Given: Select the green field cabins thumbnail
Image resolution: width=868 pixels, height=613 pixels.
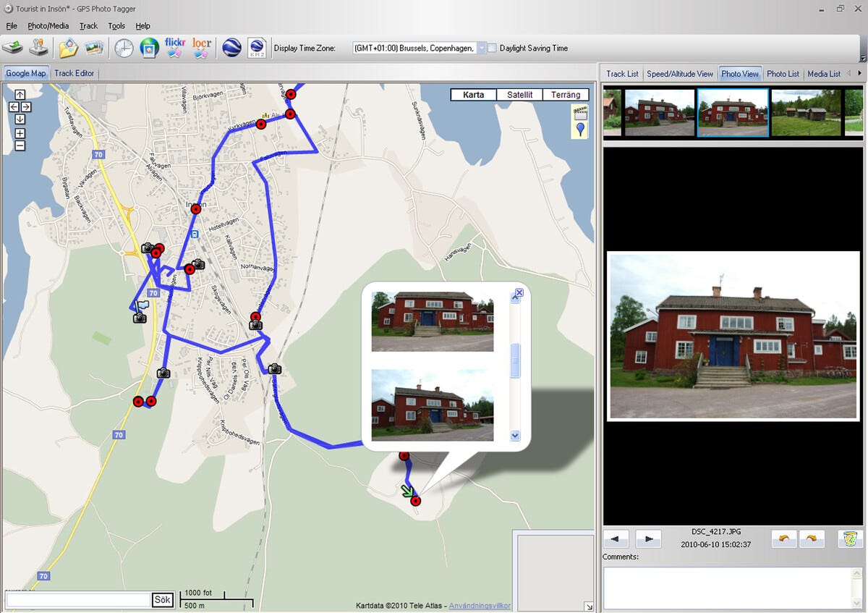Looking at the screenshot, I should point(806,113).
